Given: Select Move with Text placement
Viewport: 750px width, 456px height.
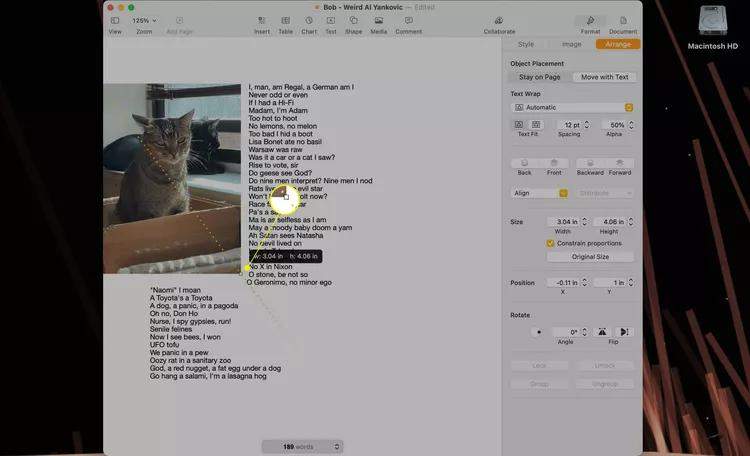Looking at the screenshot, I should click(x=605, y=77).
